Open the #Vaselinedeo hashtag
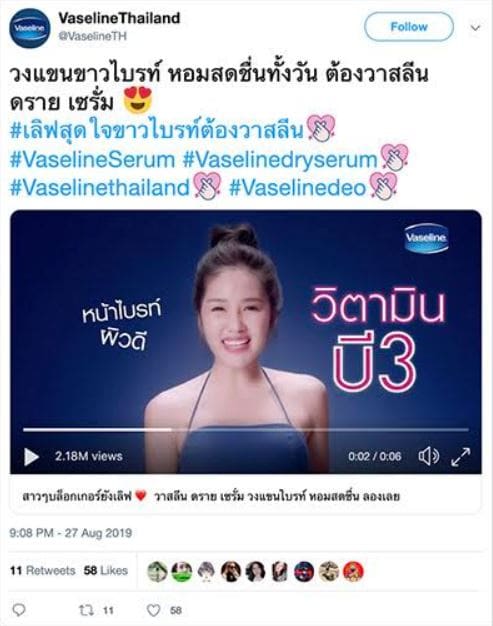Image resolution: width=493 pixels, height=626 pixels. [x=298, y=187]
